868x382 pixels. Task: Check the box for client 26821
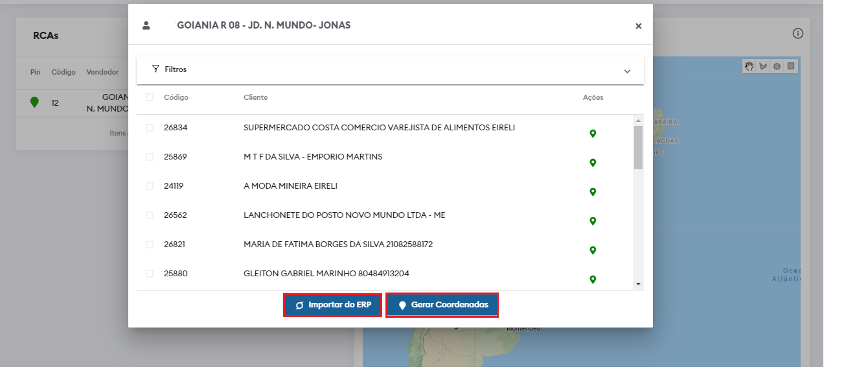(x=150, y=245)
